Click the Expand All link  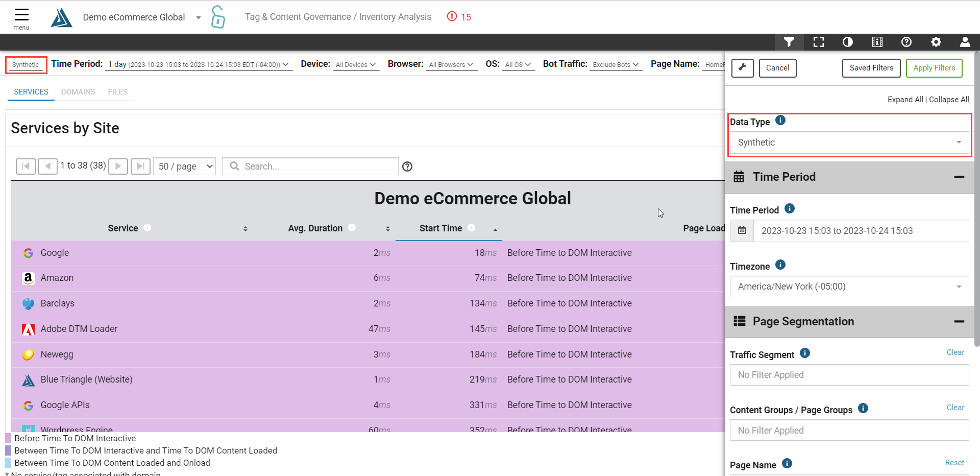click(905, 100)
